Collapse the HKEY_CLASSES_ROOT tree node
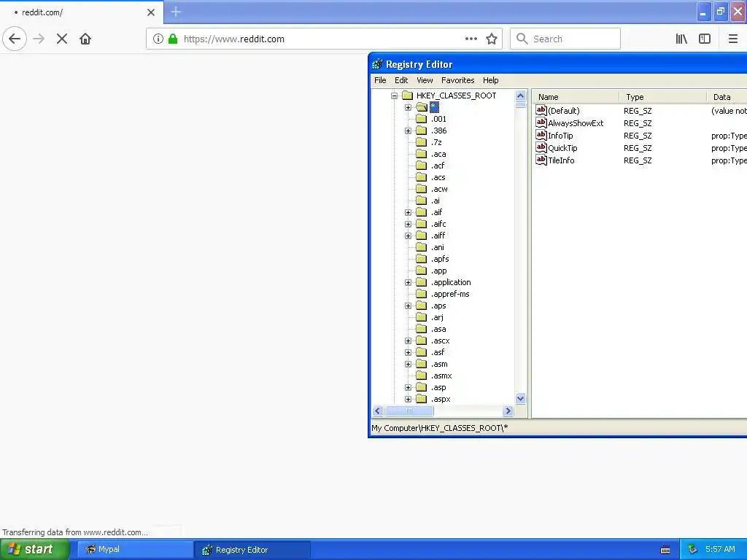Viewport: 747px width, 560px height. (x=394, y=96)
